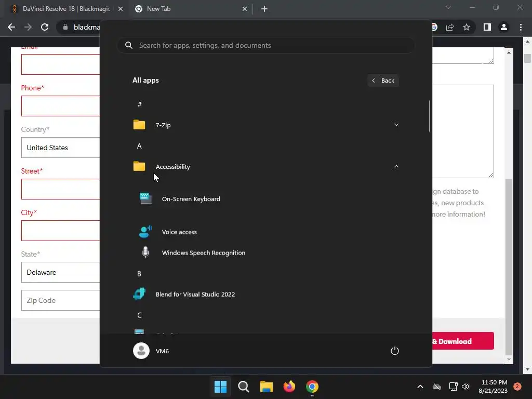Click the Back button in All apps
This screenshot has height=399, width=532.
click(x=383, y=81)
